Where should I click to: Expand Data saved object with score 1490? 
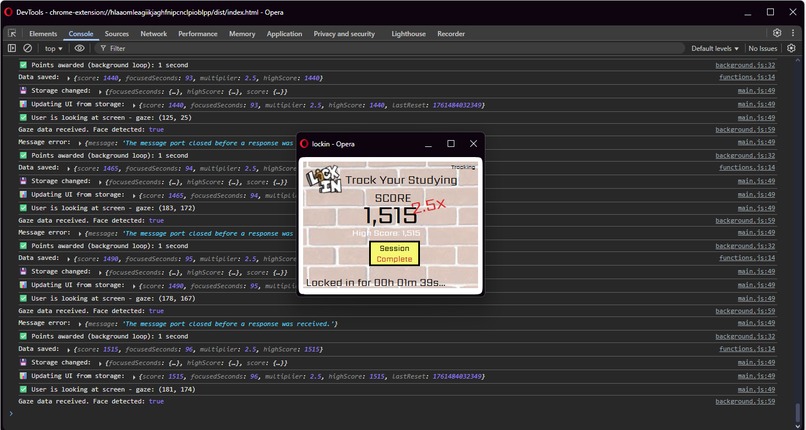coord(69,259)
